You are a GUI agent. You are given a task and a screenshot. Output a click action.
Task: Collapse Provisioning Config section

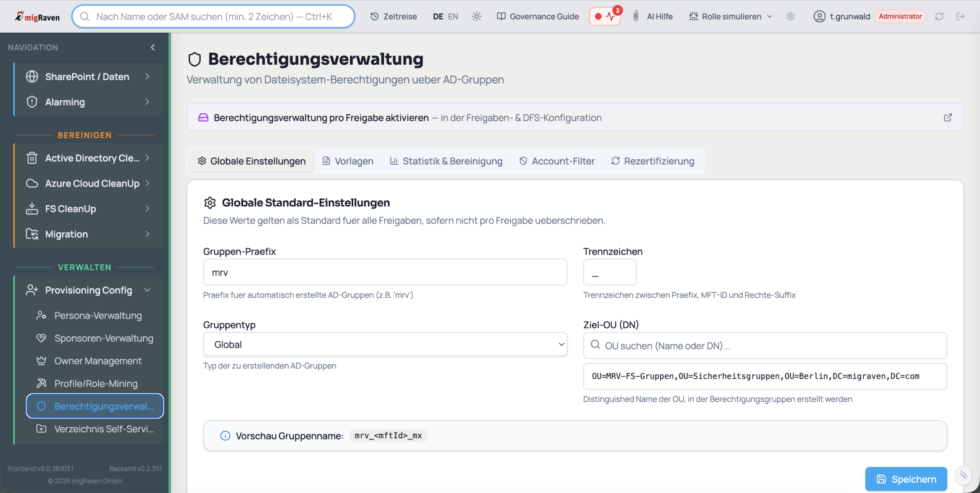click(147, 290)
